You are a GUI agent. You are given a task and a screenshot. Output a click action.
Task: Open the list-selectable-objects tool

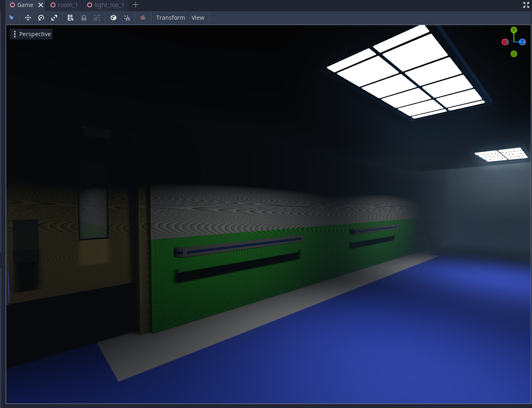(71, 18)
